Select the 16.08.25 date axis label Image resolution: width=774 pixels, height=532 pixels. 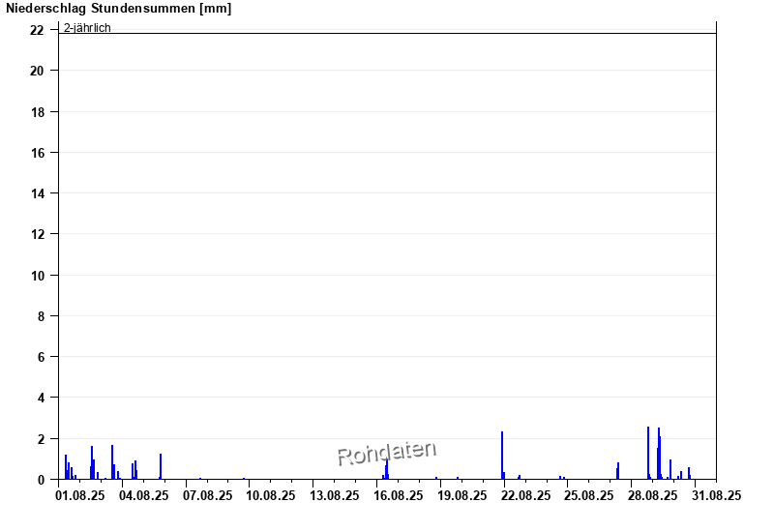[399, 495]
